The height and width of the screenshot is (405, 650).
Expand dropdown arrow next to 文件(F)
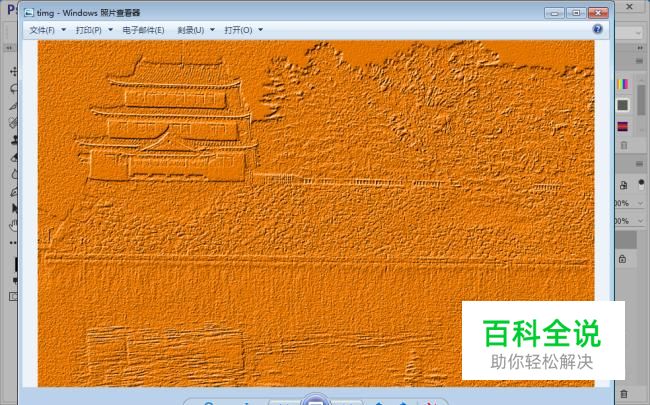click(x=63, y=30)
